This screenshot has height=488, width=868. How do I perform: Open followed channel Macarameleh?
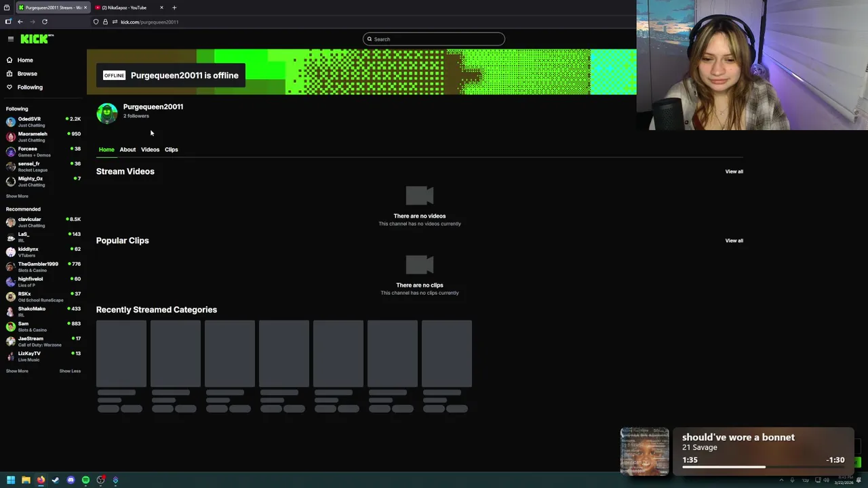coord(43,137)
